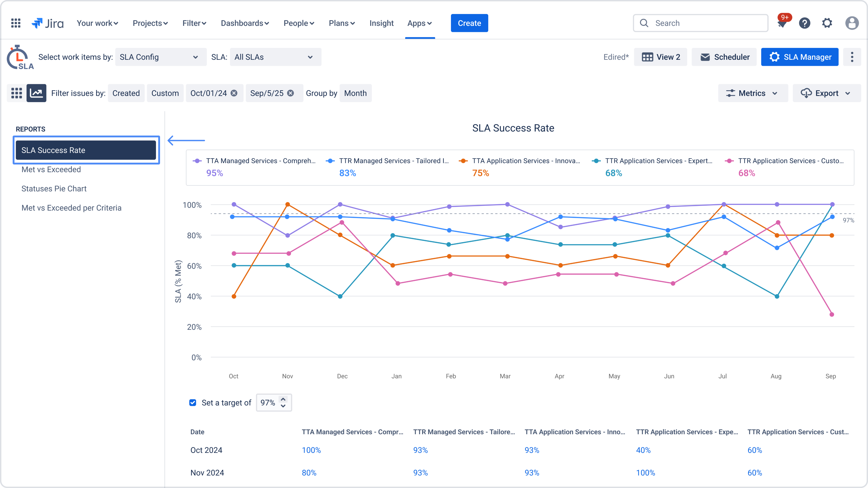Viewport: 868px width, 488px height.
Task: Select Statuses Pie Chart report
Action: point(54,189)
